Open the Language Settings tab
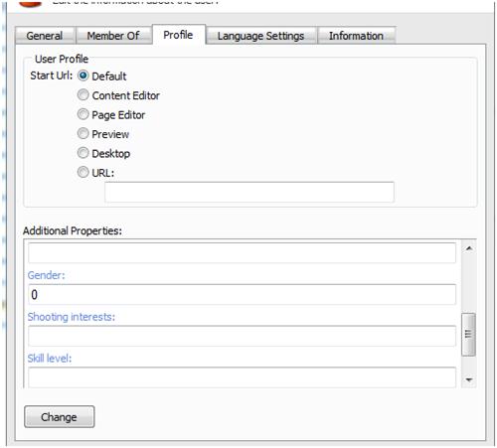This screenshot has height=448, width=497. pyautogui.click(x=260, y=36)
